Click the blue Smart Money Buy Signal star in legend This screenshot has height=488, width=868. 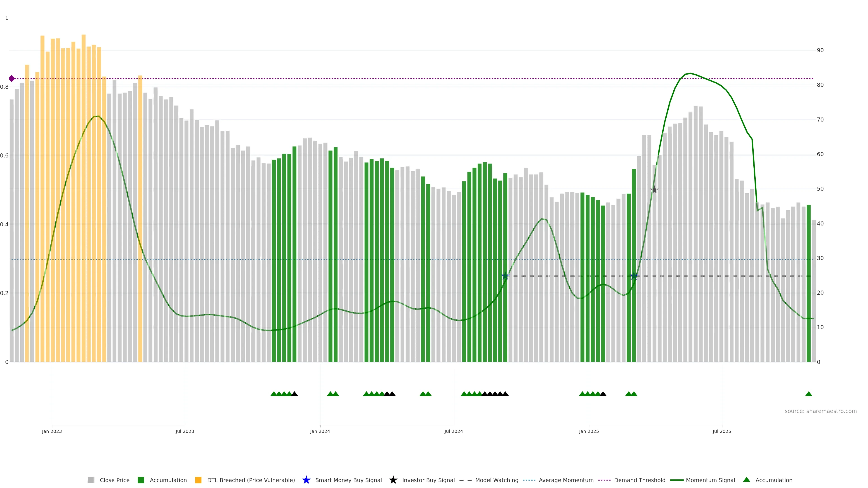(306, 480)
